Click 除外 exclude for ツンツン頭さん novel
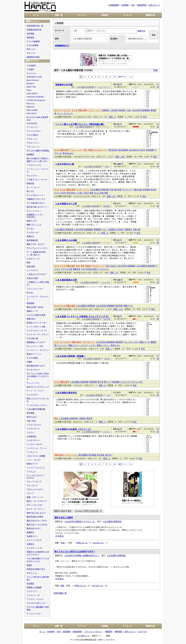This screenshot has width=186, height=644. 155,157
